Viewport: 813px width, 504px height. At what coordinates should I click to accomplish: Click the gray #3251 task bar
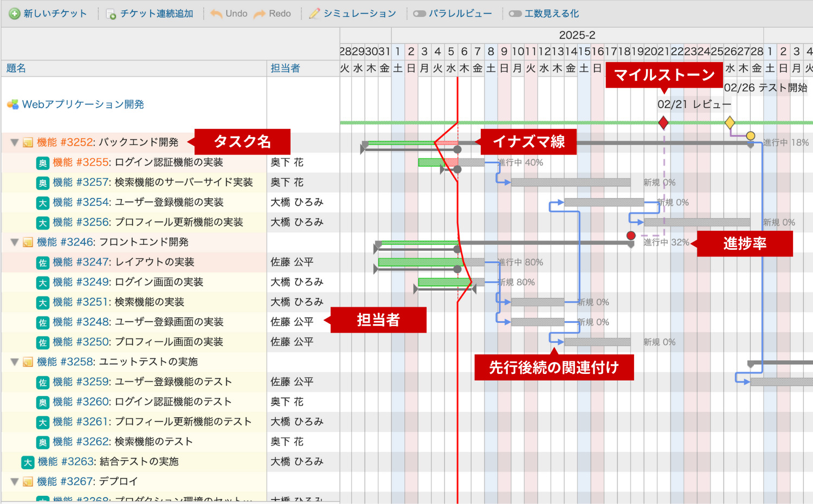tap(538, 302)
